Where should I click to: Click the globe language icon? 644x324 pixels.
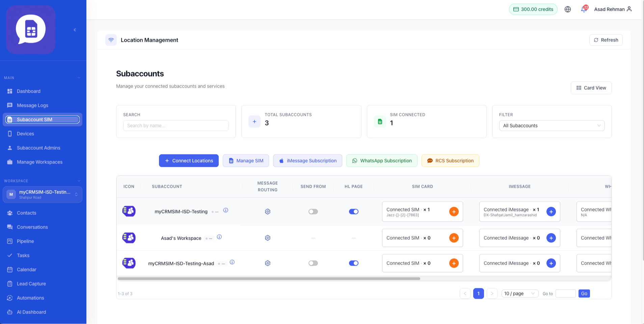568,9
